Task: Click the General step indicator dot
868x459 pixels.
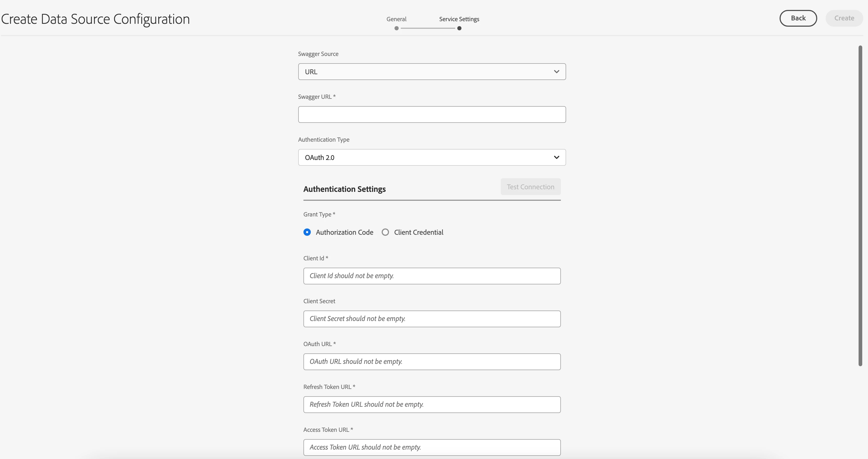Action: click(397, 28)
